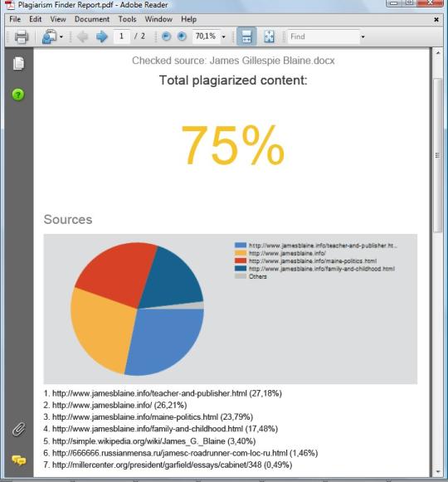448x482 pixels.
Task: Click the vertical scrollbar thumb
Action: point(438,155)
